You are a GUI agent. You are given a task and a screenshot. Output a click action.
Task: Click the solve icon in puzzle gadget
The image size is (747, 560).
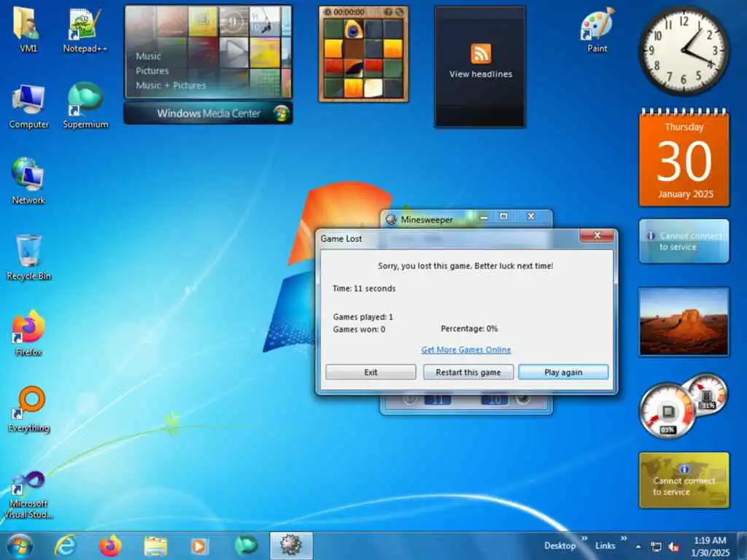399,12
